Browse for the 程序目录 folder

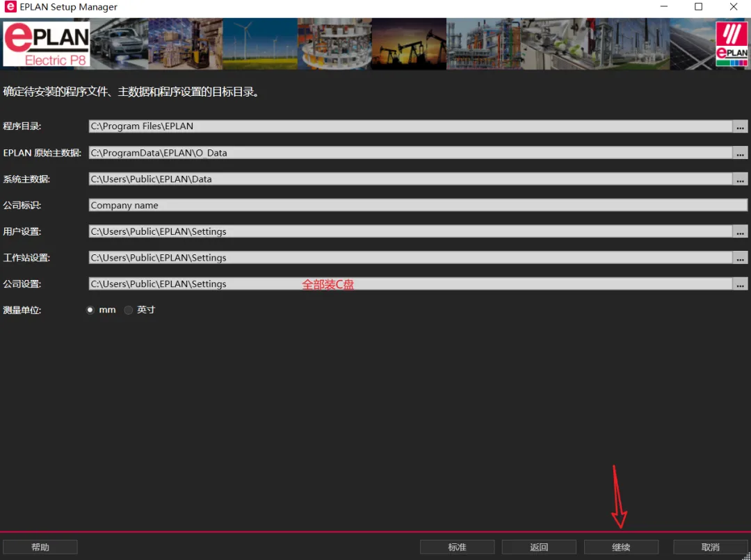(740, 126)
